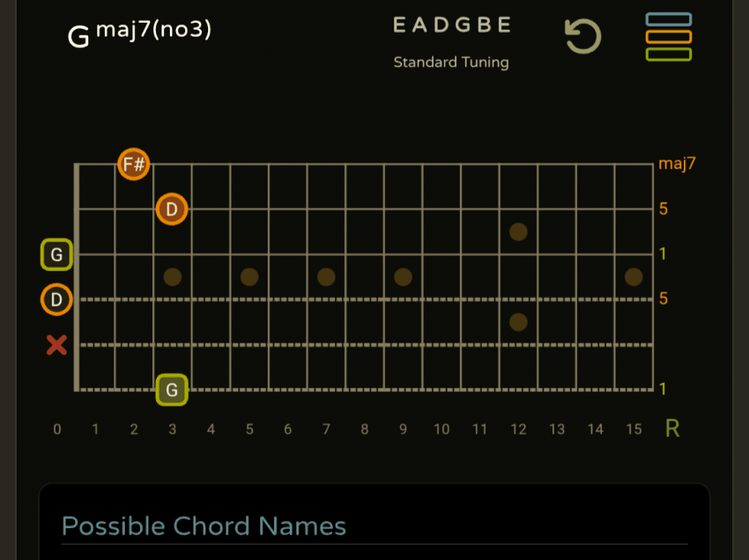
Task: Click the open G string note marker
Action: click(56, 254)
